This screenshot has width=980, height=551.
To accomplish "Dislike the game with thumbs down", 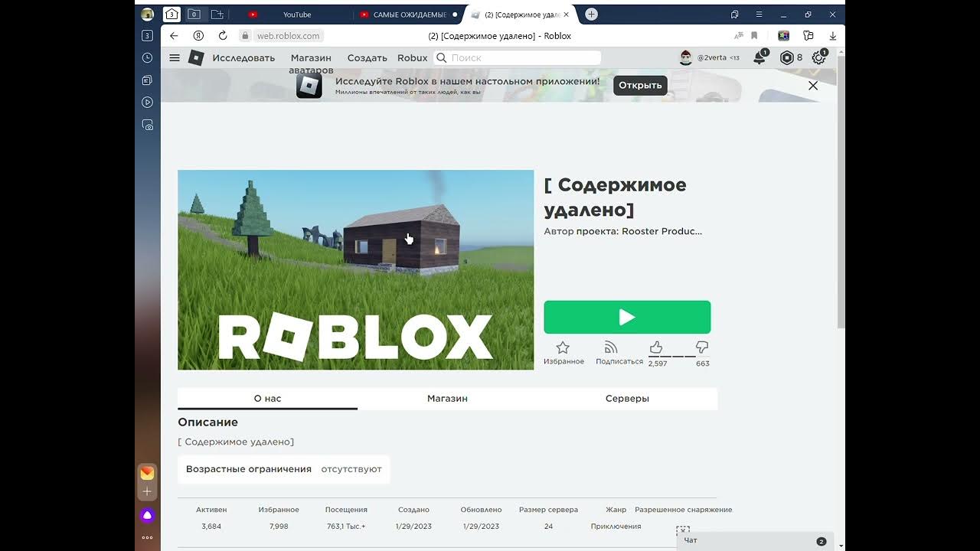I will tap(702, 347).
